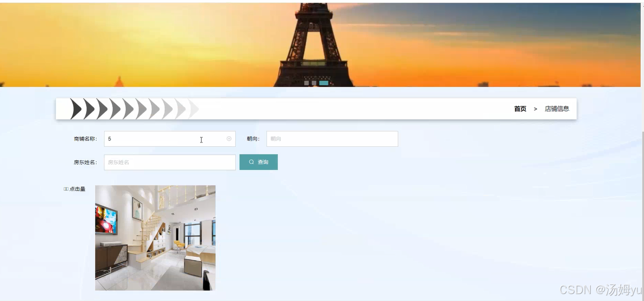Select the active teal carousel indicator
Screen dimensions: 644x301
324,83
